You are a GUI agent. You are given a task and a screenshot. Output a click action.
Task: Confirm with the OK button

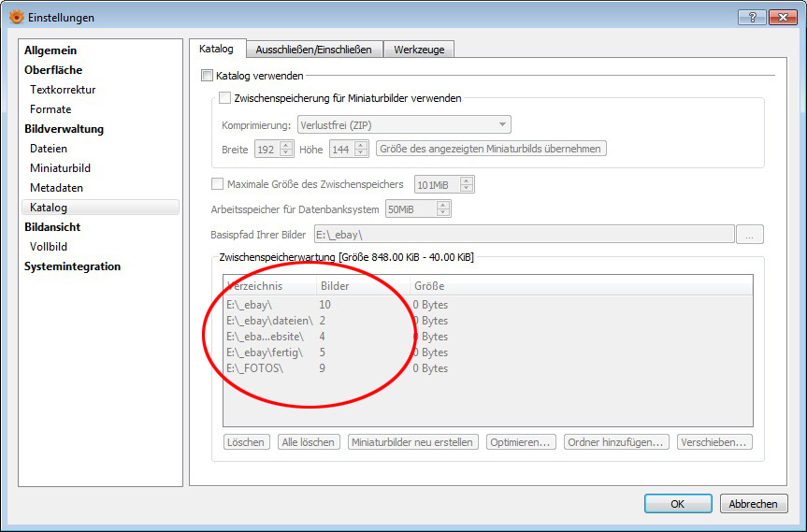pos(678,504)
